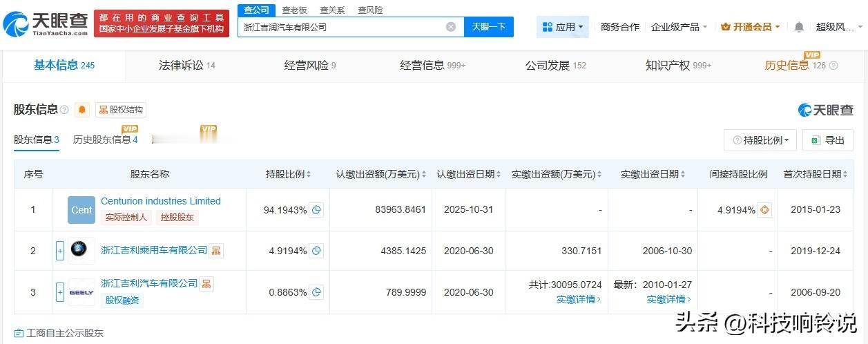Open 商务合作 link
This screenshot has width=868, height=344.
click(619, 27)
